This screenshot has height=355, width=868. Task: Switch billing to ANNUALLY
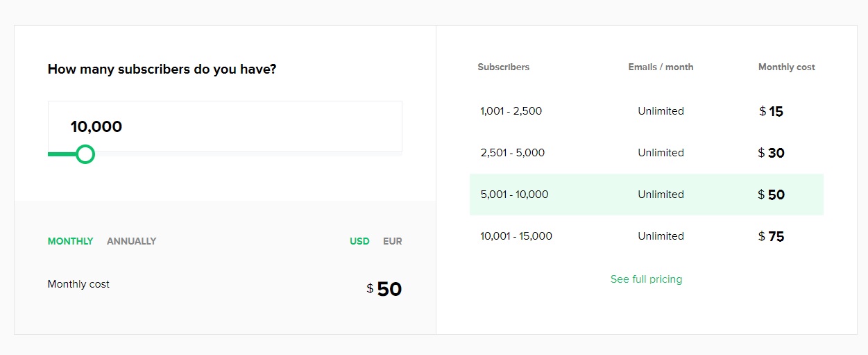coord(131,241)
